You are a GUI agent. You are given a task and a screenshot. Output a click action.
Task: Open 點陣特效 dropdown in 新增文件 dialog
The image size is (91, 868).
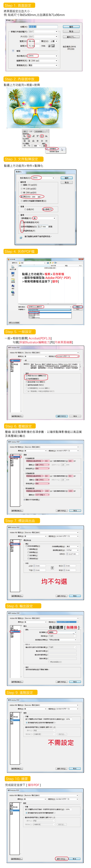coord(43,61)
